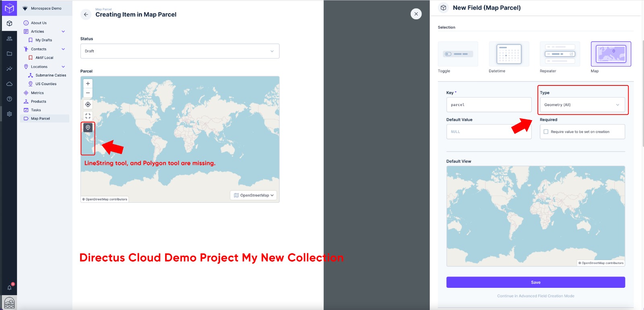The image size is (644, 310).
Task: Continue in Advanced Field Creation Mode
Action: coord(535,296)
